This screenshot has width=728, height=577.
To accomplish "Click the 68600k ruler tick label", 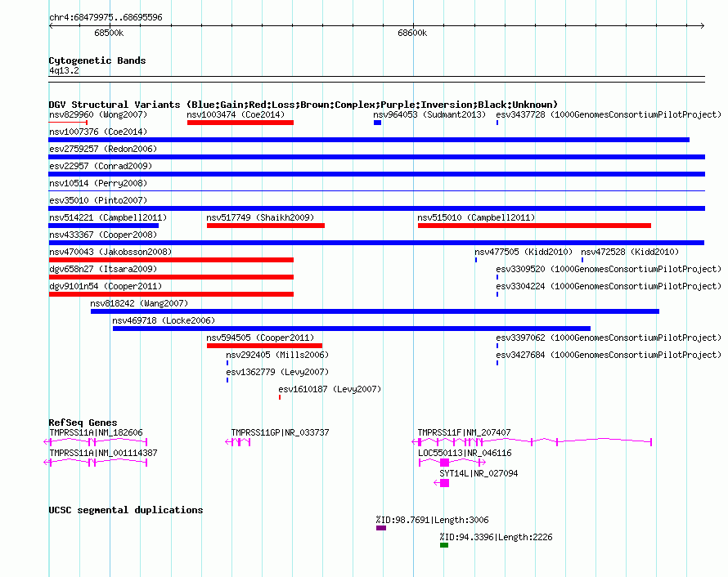I will (412, 33).
